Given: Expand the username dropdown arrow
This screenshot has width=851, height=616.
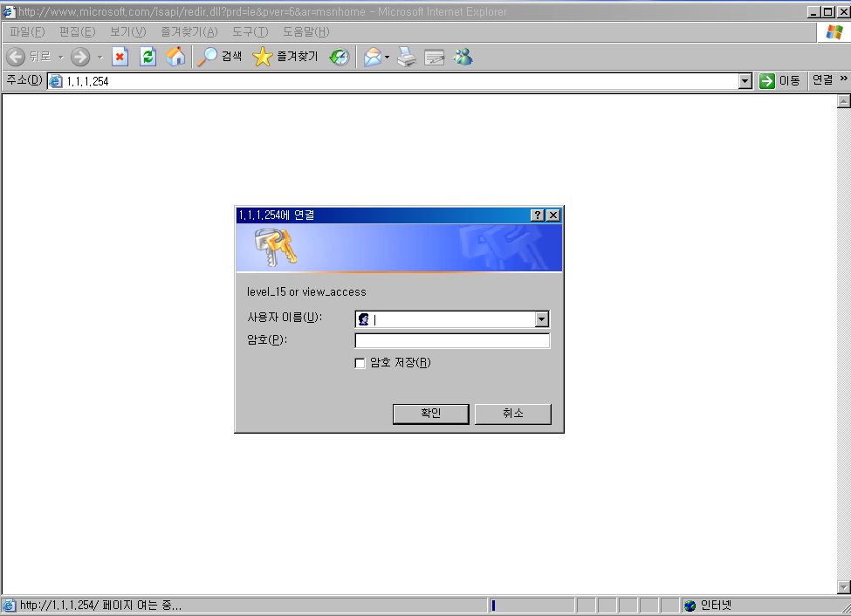Looking at the screenshot, I should [x=542, y=319].
